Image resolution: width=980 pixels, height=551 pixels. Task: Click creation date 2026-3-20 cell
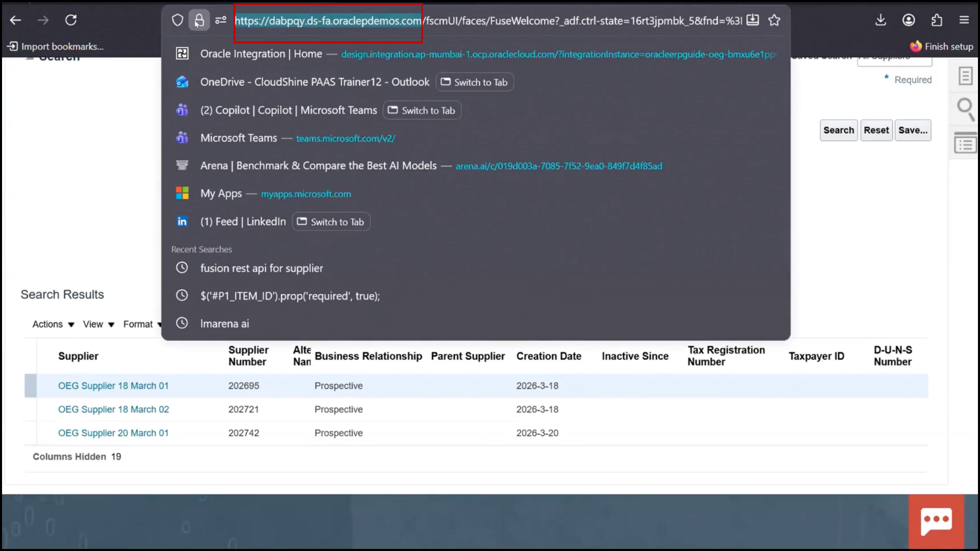click(537, 433)
